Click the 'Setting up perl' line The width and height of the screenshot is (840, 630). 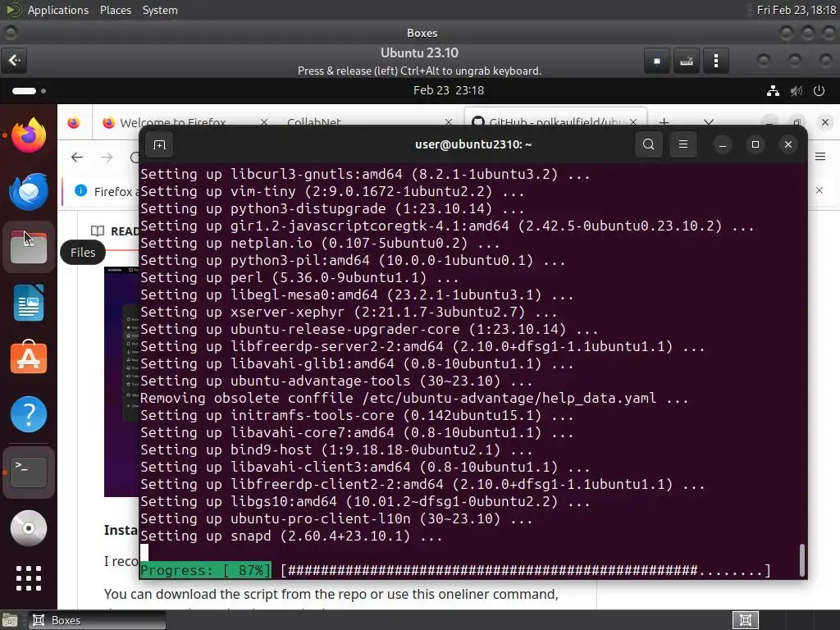[299, 277]
